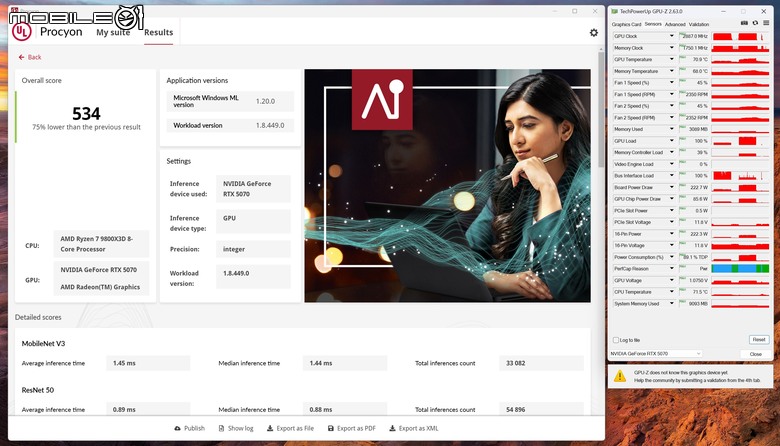
Task: Click GPU-Z title bar app icon
Action: (614, 11)
